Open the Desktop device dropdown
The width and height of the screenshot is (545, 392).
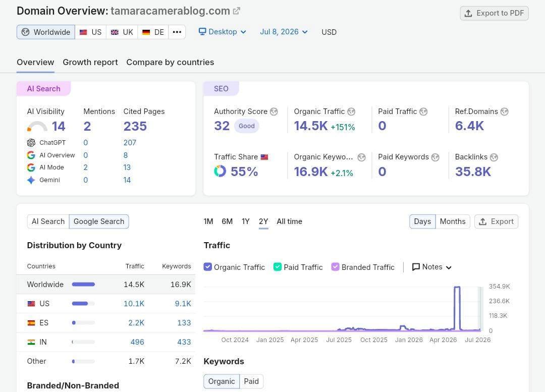click(223, 32)
